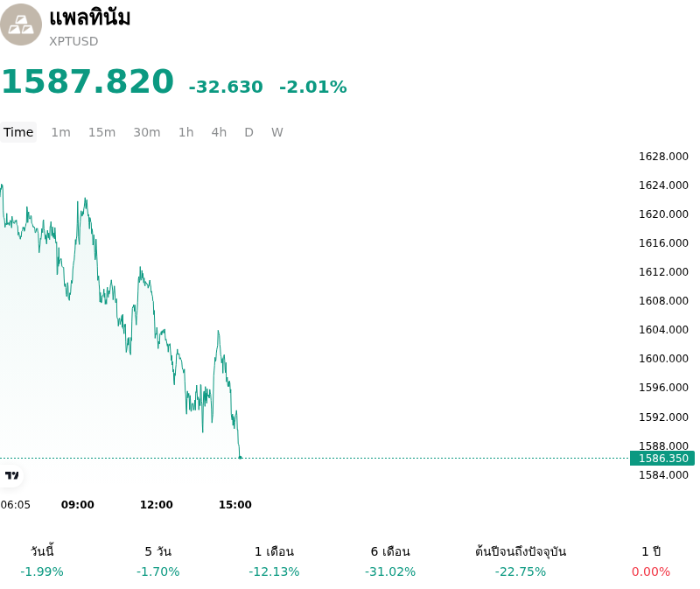Viewport: 700px width, 589px height.
Task: Choose the 30m timeframe
Action: pyautogui.click(x=147, y=132)
